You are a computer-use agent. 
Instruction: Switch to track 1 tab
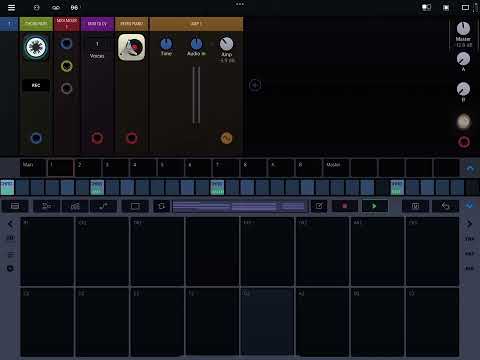(x=60, y=167)
